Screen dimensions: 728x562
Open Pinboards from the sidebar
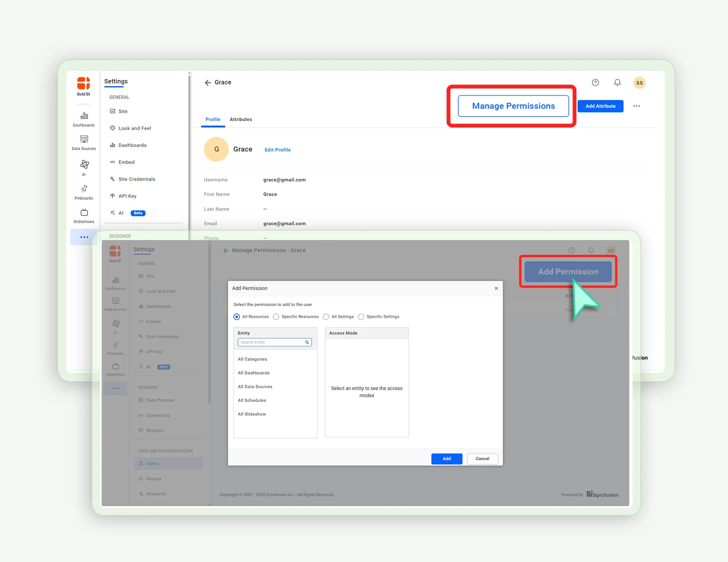[x=83, y=191]
